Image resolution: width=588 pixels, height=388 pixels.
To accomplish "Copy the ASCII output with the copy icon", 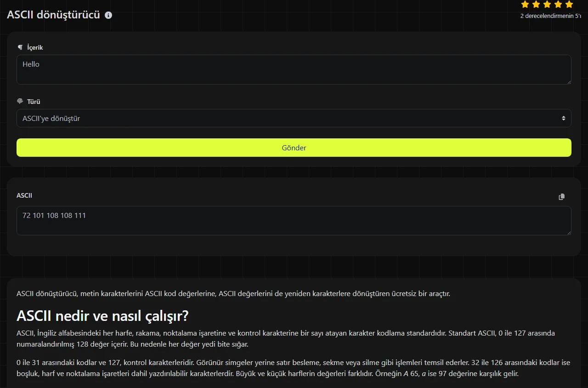I will click(x=561, y=197).
